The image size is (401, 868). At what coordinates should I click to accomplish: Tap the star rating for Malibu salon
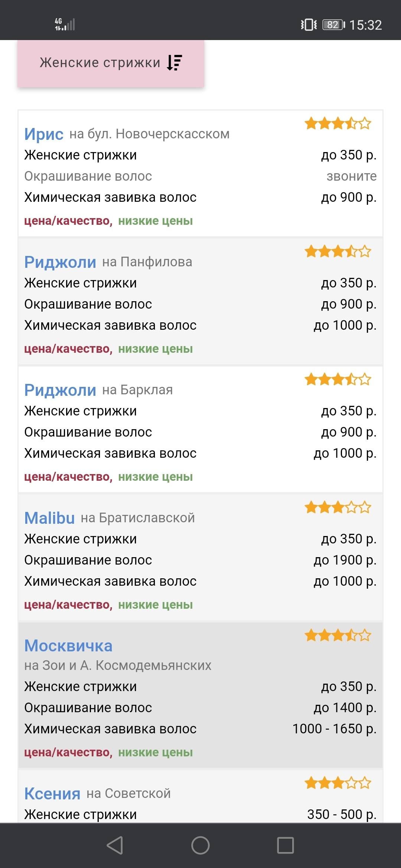338,507
